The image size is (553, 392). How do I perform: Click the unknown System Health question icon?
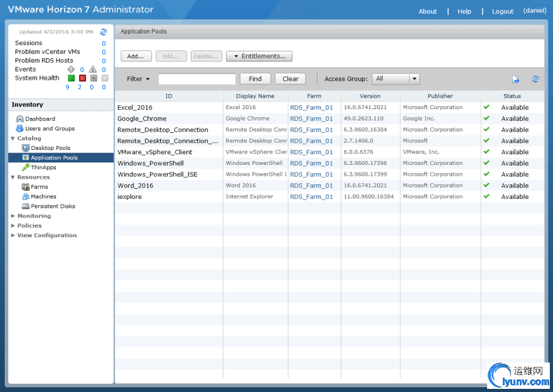tap(105, 78)
